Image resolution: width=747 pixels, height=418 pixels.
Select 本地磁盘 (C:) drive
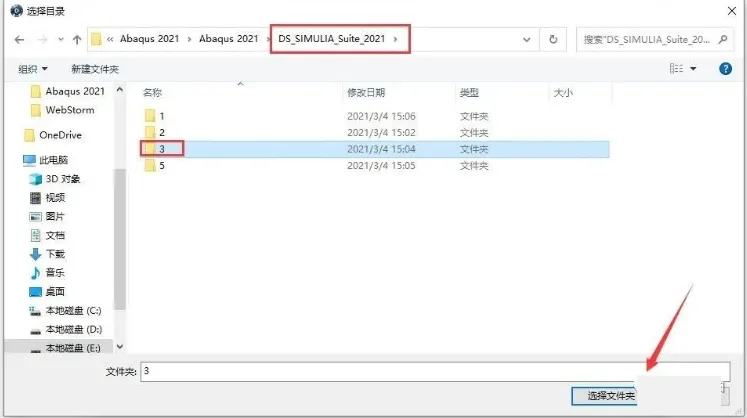(x=65, y=311)
